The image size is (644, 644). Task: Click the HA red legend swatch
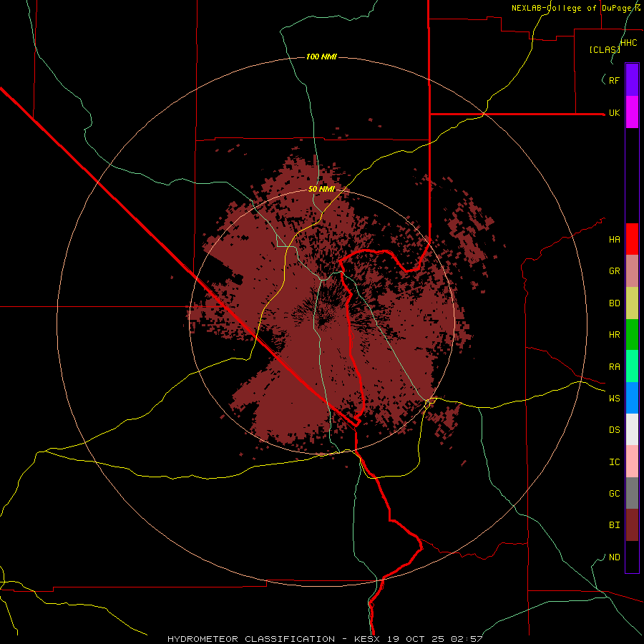click(x=632, y=239)
